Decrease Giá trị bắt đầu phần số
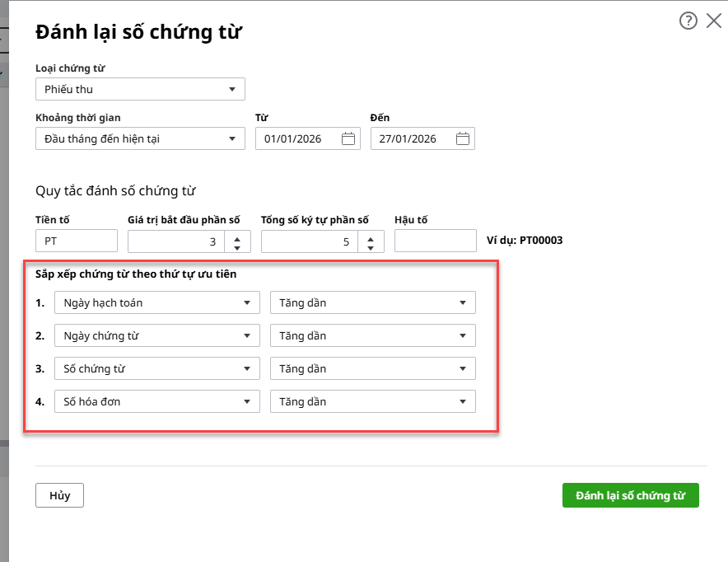Screen dimensions: 728x562 click(x=237, y=246)
